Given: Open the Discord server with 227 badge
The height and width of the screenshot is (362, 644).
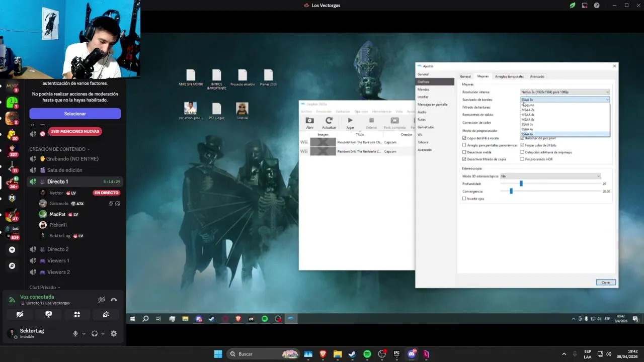Looking at the screenshot, I should (x=12, y=150).
